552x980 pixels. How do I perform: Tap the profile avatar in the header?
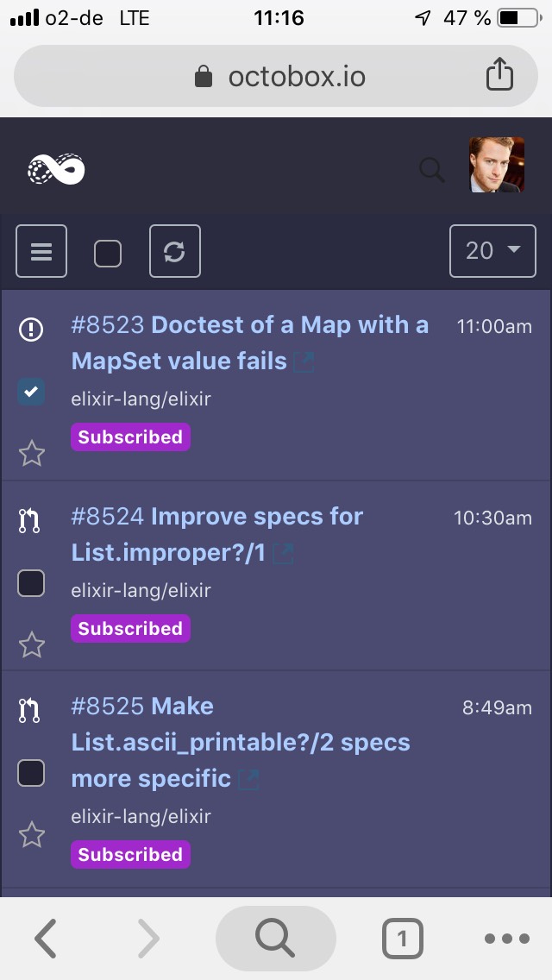point(497,164)
